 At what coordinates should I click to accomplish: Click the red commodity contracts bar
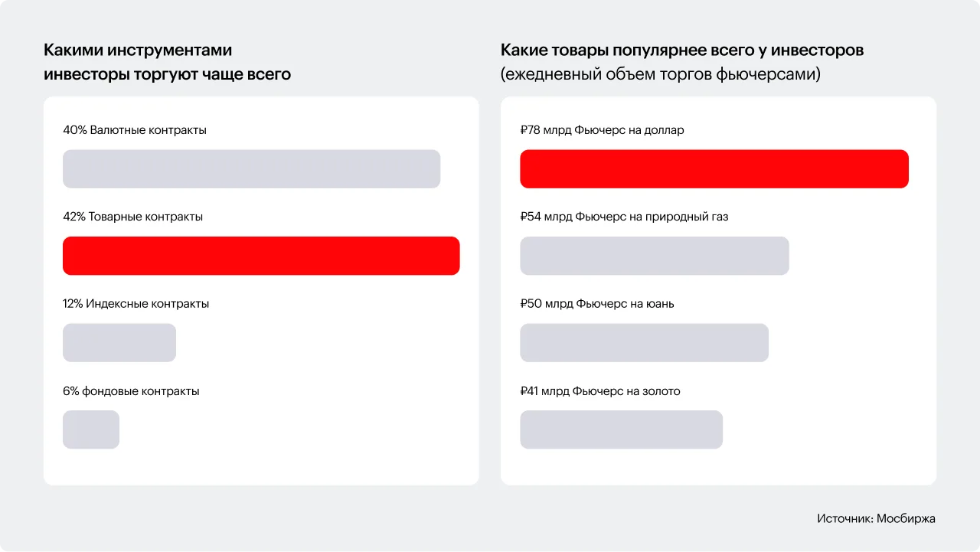pos(261,256)
